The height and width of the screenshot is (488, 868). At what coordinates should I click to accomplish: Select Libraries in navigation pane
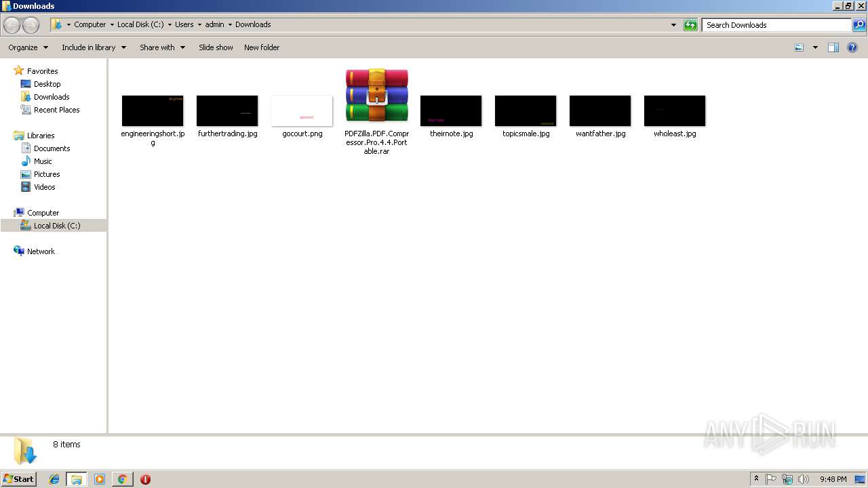(x=41, y=136)
